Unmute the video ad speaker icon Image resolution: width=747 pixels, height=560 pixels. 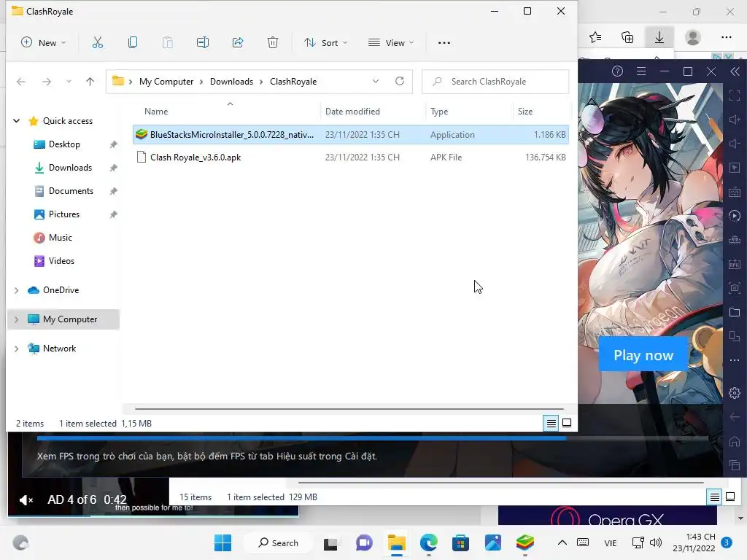tap(26, 500)
